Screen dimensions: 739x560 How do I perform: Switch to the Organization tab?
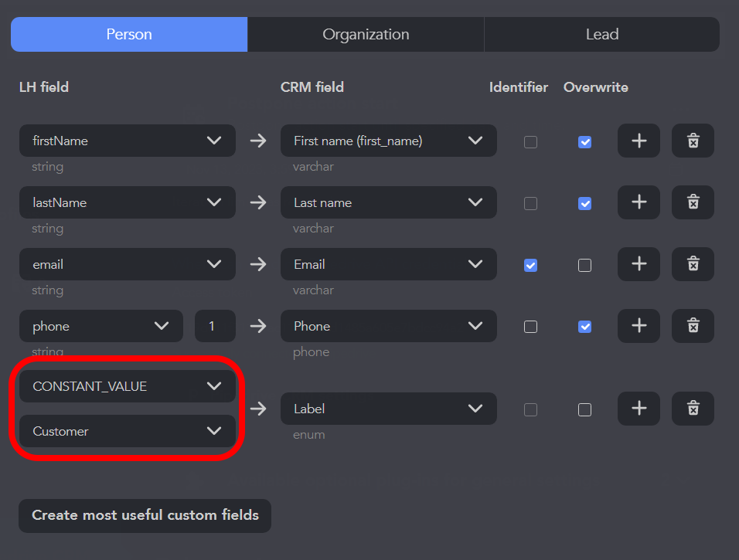pyautogui.click(x=366, y=35)
